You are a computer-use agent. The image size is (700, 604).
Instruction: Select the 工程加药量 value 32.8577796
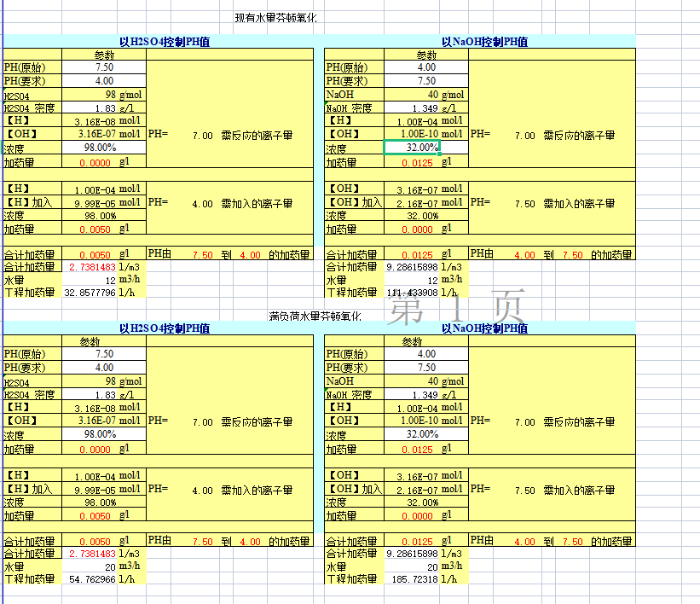click(90, 293)
